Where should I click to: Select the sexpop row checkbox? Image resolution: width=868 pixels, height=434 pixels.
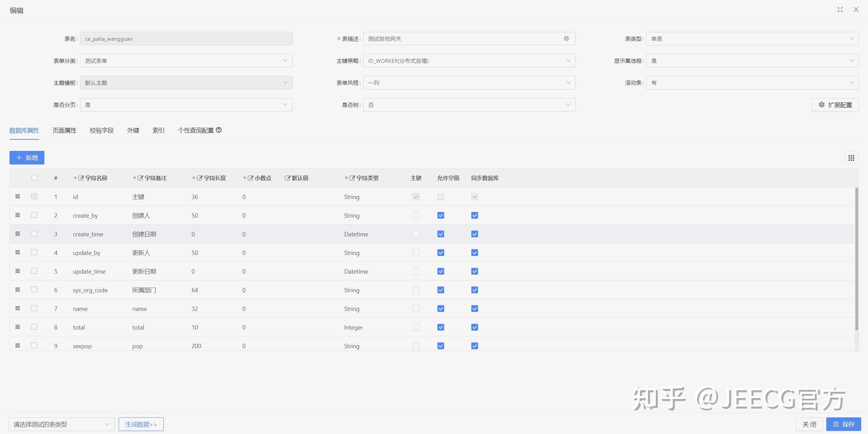click(x=34, y=346)
